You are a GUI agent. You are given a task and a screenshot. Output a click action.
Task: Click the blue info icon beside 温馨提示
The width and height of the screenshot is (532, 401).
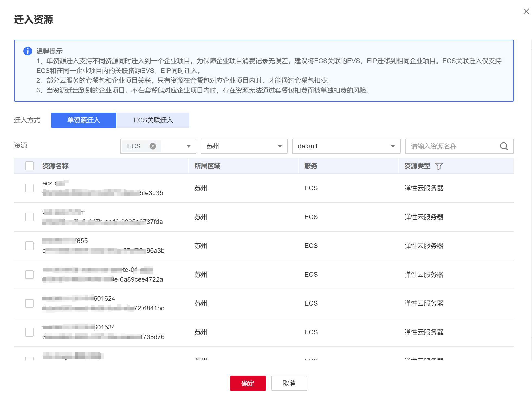coord(28,51)
